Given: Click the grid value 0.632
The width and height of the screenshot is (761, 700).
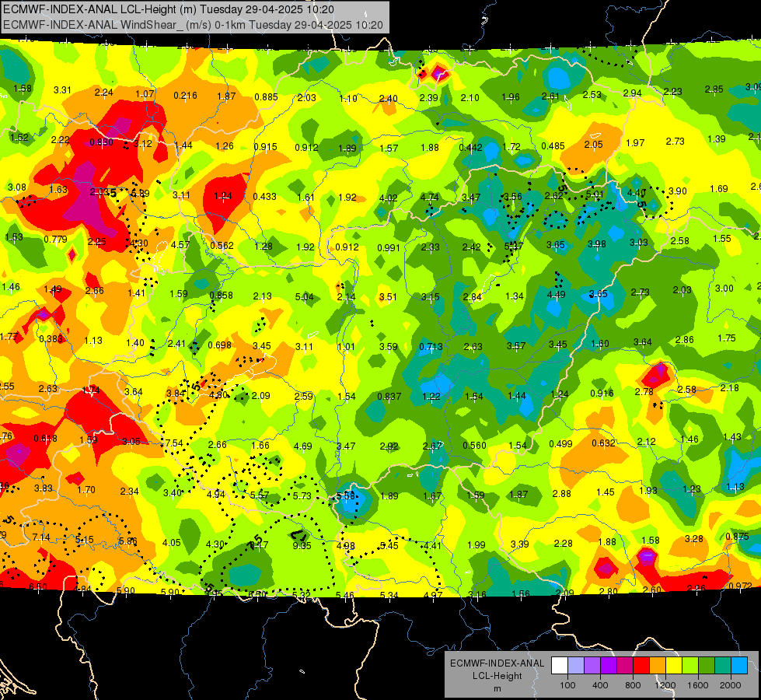Looking at the screenshot, I should click(x=603, y=443).
